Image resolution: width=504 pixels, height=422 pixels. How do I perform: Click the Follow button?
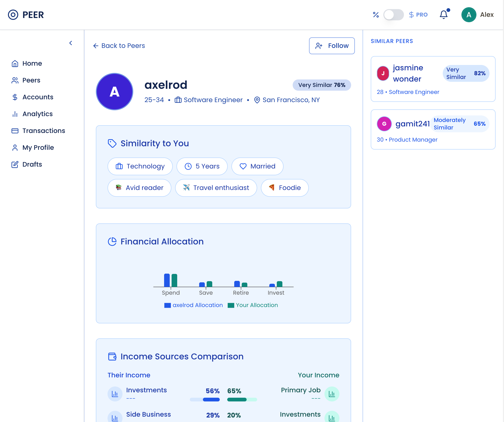tap(332, 46)
